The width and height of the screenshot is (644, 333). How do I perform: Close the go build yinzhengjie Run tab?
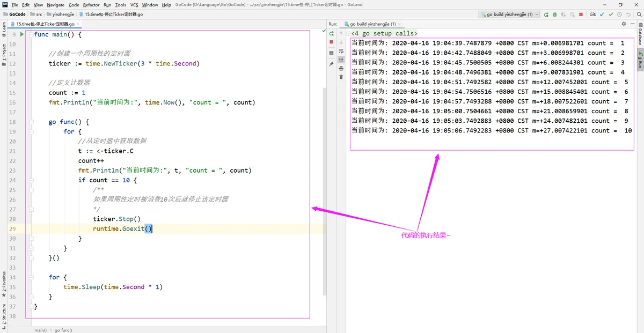[400, 24]
